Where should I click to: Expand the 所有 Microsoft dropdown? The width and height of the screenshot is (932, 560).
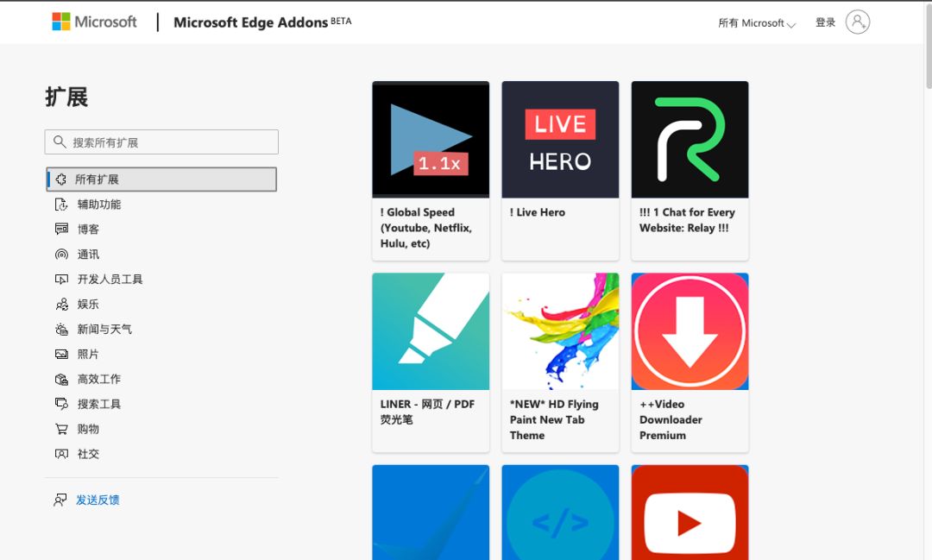tap(757, 23)
